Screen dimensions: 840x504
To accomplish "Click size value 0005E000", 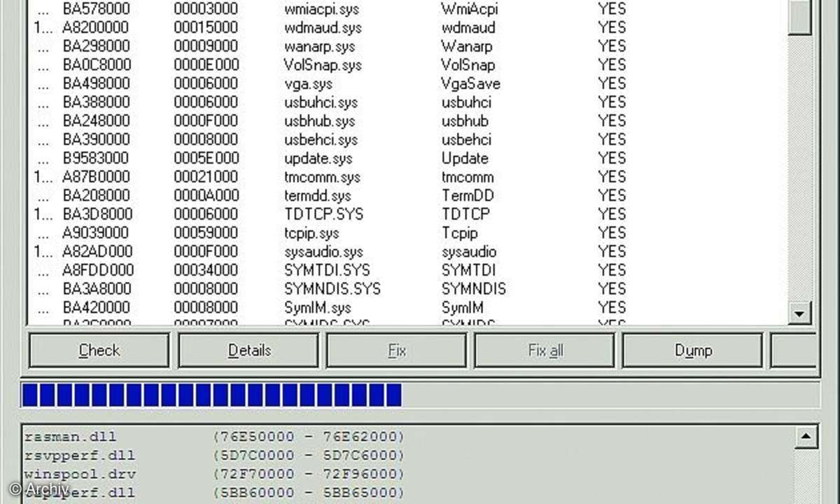I will (x=206, y=158).
